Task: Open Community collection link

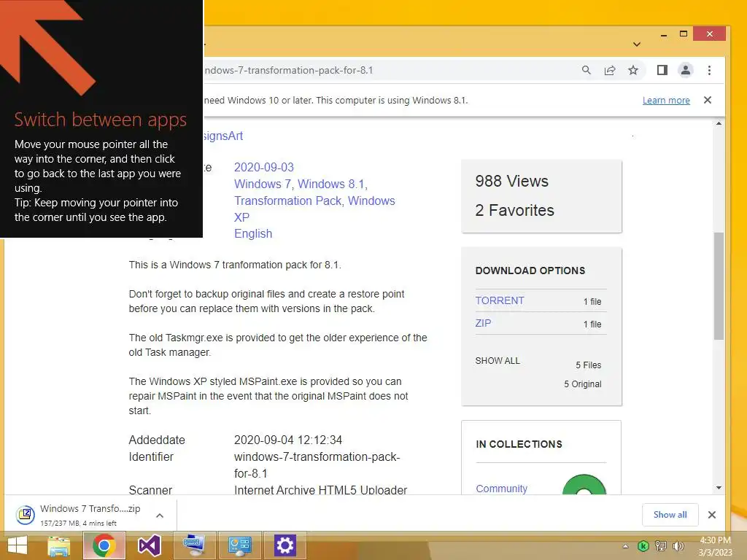Action: [x=502, y=489]
